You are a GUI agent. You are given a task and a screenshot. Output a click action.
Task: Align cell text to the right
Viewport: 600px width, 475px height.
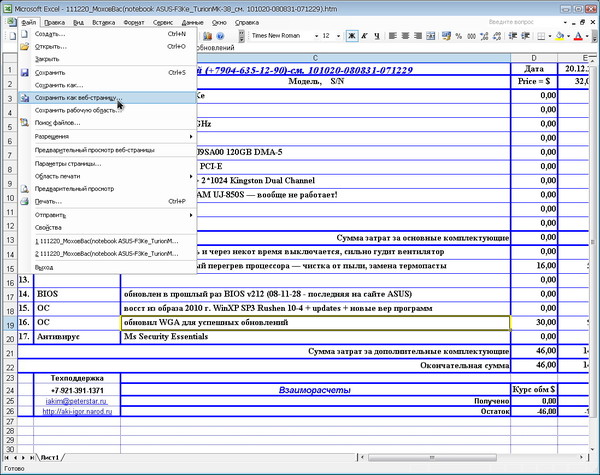[418, 36]
